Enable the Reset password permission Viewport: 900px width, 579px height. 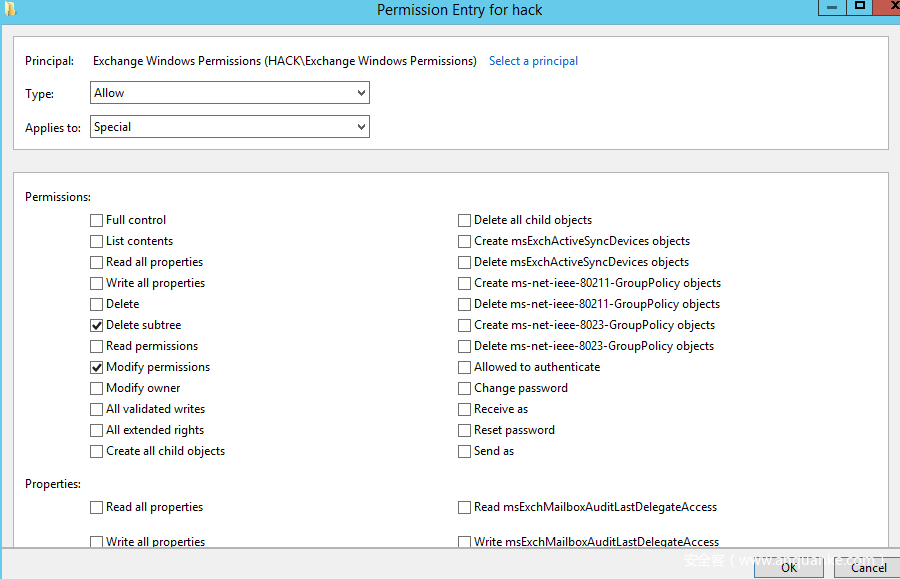pyautogui.click(x=465, y=430)
